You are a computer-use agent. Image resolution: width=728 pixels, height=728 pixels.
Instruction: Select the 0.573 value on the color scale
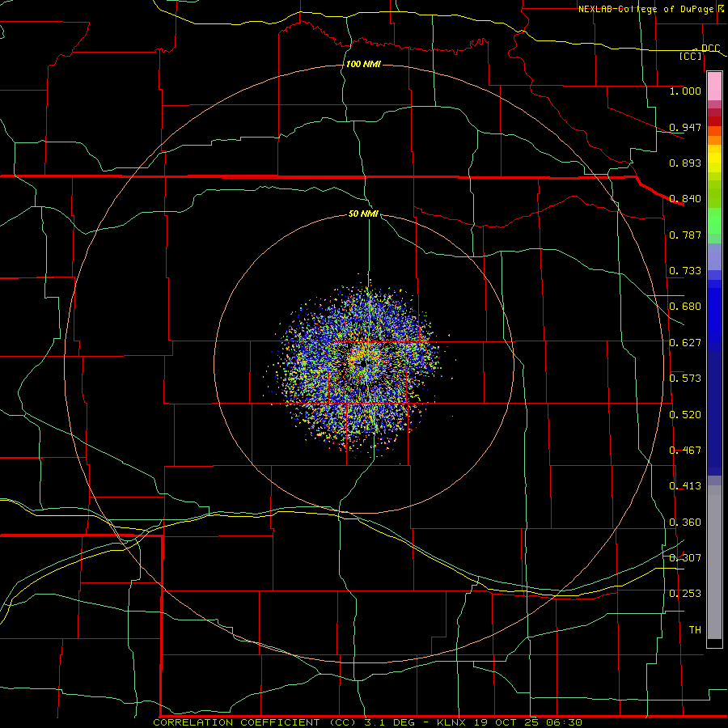coord(685,379)
